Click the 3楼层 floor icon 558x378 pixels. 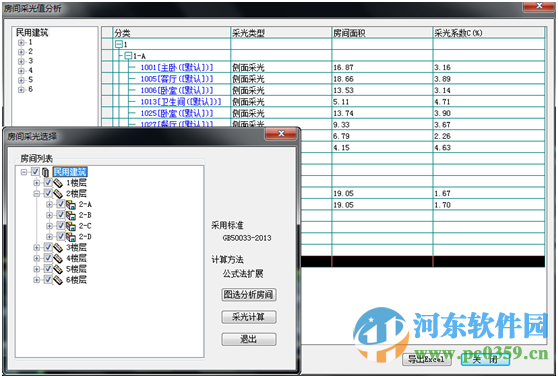tap(58, 247)
